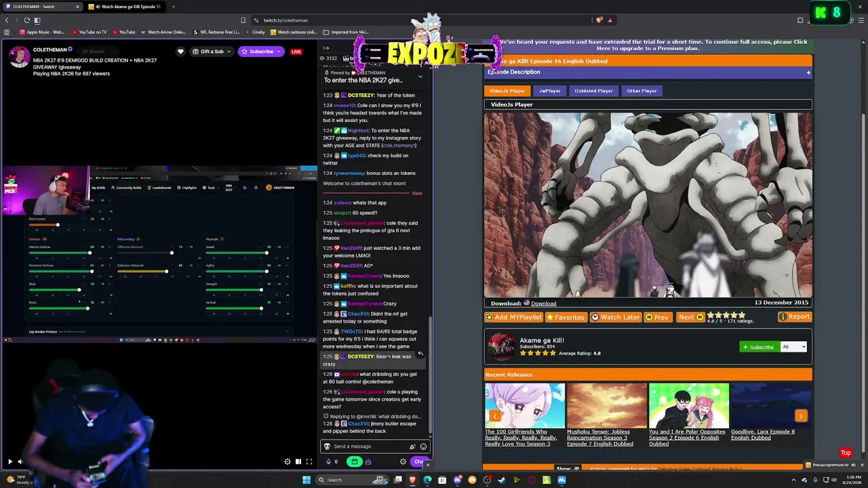Add episode to MYPlaylist

(513, 317)
